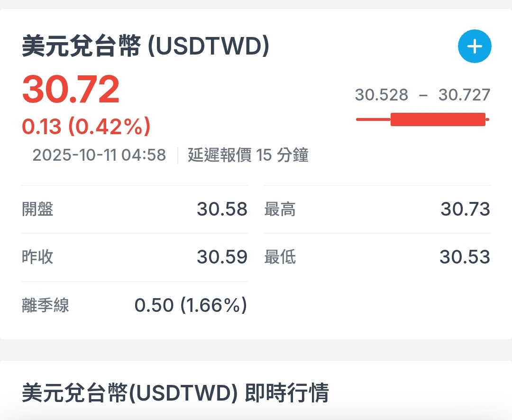The image size is (512, 420).
Task: Click the large red 30.72 price
Action: (71, 90)
